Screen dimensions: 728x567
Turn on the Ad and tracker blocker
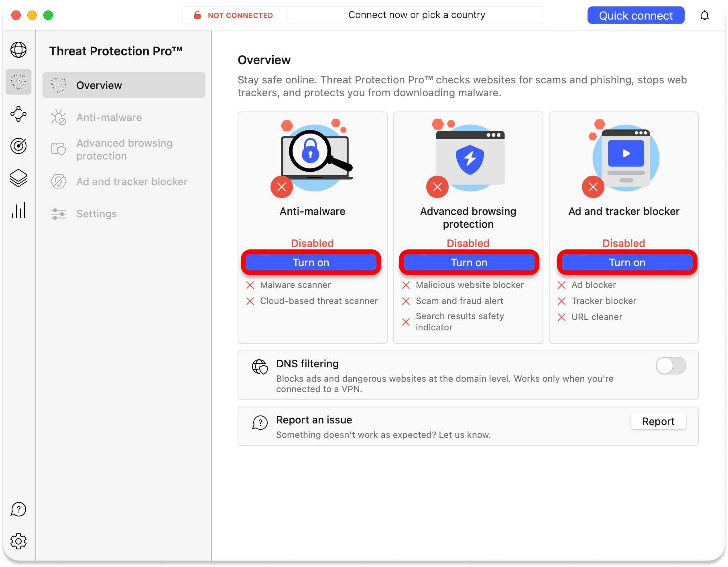pyautogui.click(x=627, y=262)
